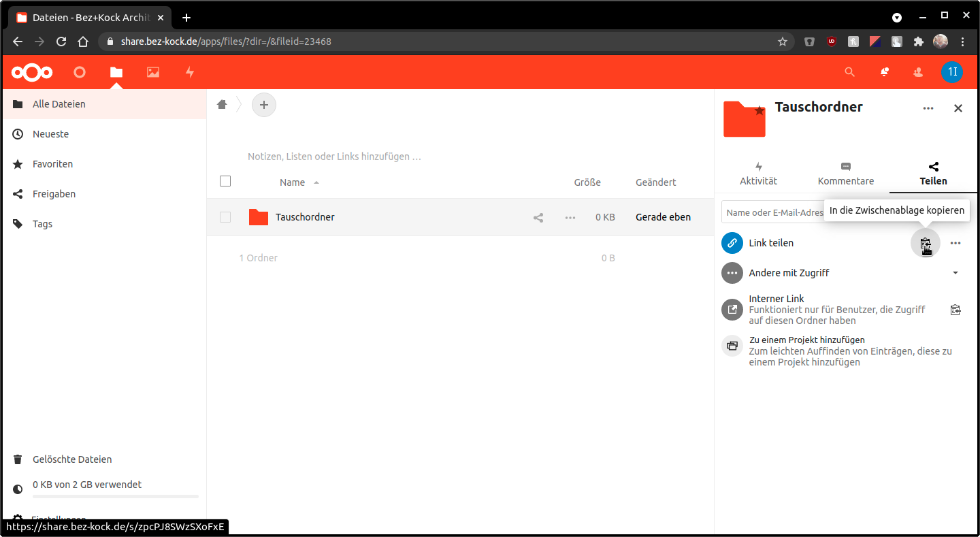Open the search magnifier in top bar
The height and width of the screenshot is (537, 980).
pyautogui.click(x=849, y=72)
